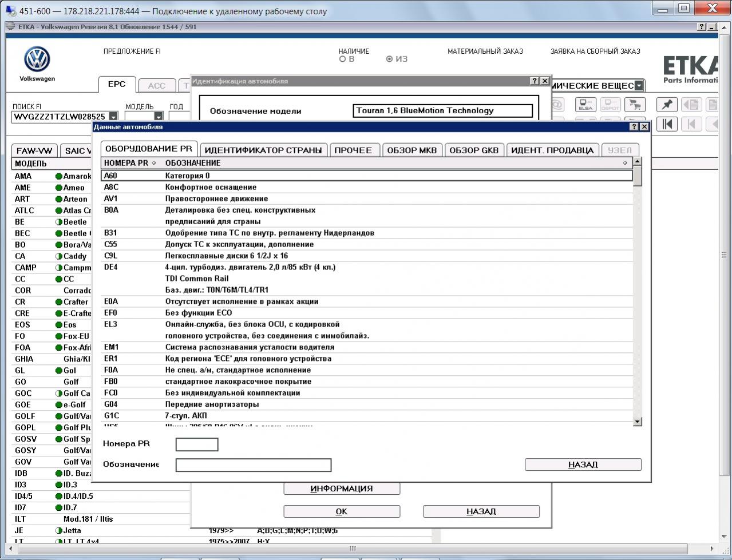The height and width of the screenshot is (560, 732).
Task: Jump to first record arrow icon
Action: 667,124
